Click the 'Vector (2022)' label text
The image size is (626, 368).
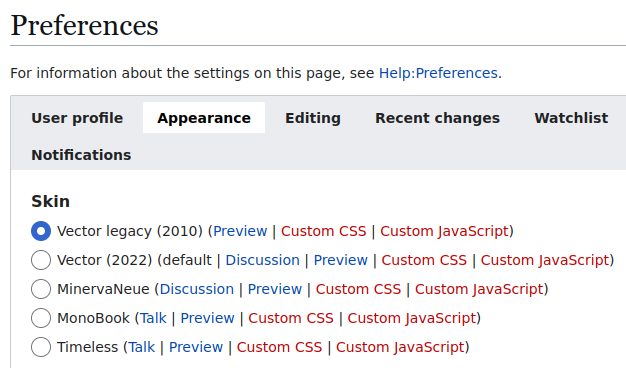(x=105, y=260)
